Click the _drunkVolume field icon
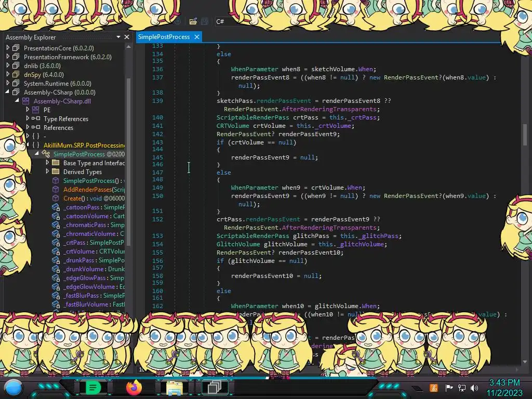This screenshot has width=532, height=399. click(x=56, y=269)
